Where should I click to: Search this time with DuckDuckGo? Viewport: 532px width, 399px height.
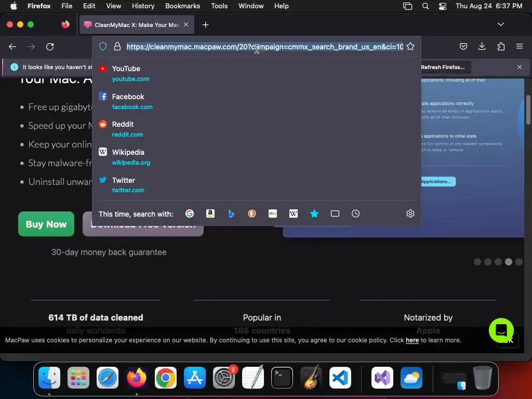point(252,214)
